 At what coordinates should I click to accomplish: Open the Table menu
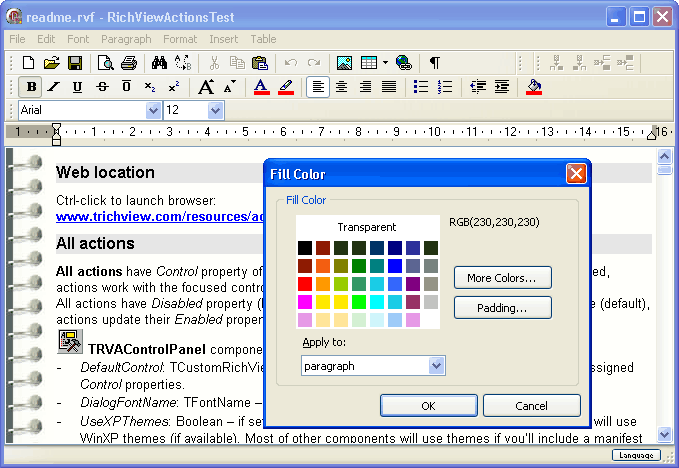263,39
